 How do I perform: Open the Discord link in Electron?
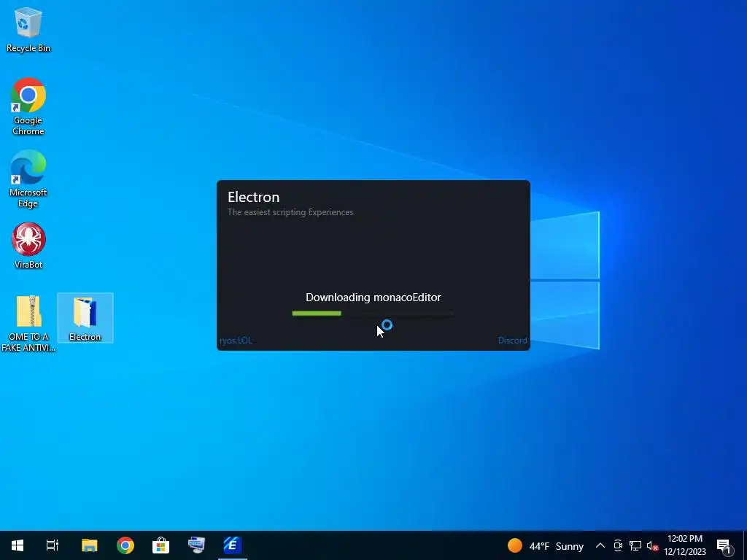pos(512,341)
